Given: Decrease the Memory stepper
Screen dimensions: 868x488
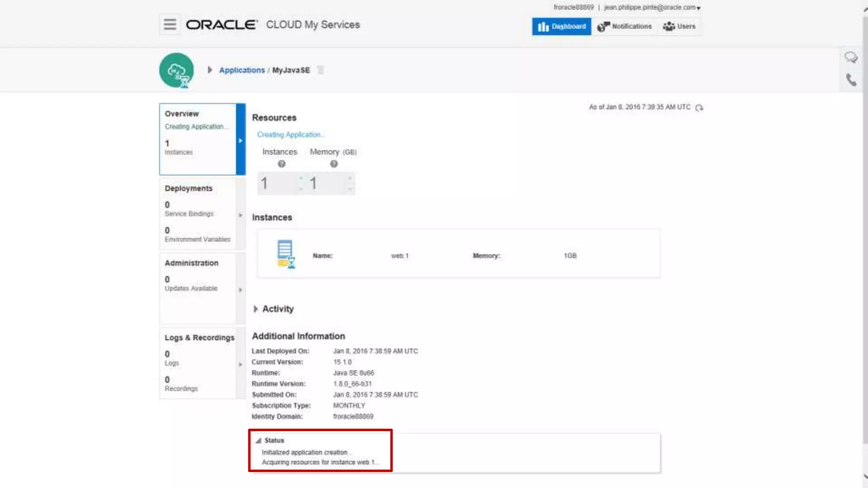Looking at the screenshot, I should point(350,189).
